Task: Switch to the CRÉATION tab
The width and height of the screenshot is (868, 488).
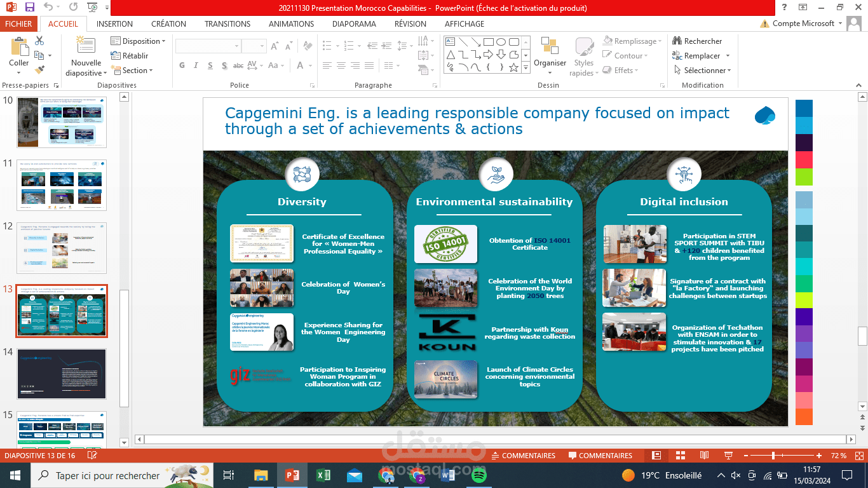Action: click(x=168, y=24)
